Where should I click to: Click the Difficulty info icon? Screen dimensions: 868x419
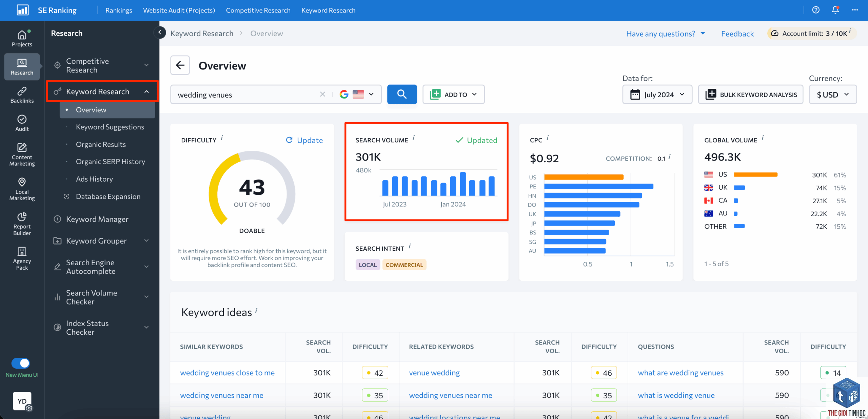(x=222, y=138)
